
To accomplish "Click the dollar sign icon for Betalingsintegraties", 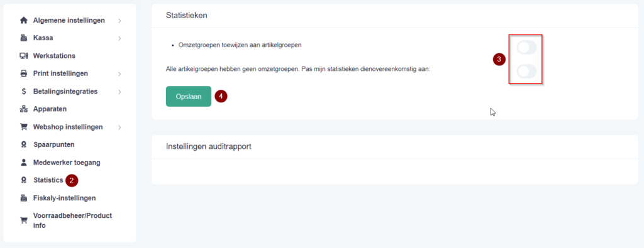I will (24, 92).
